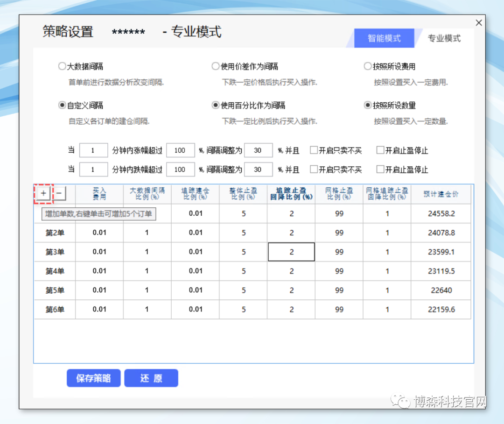Click the 网格止盈 99 cell in 第4单
The image size is (504, 424).
(339, 271)
